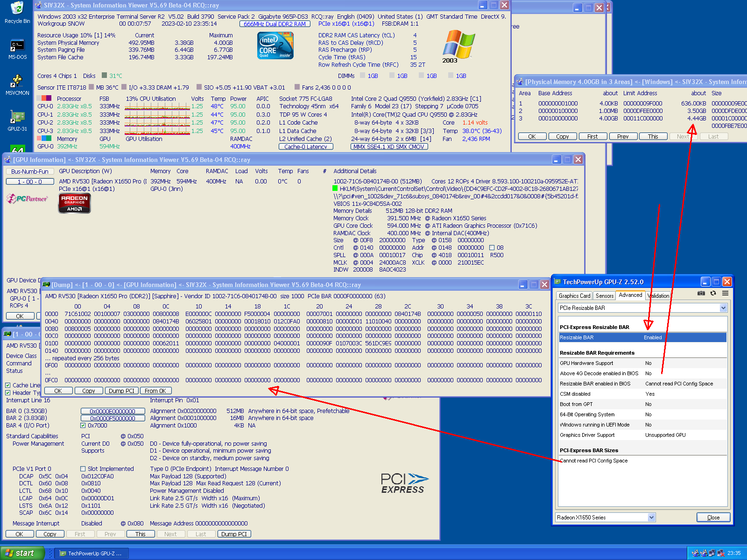Viewport: 747px width, 560px height.
Task: Click the MMX SSE4.1 XD SMX CMOV button
Action: tap(389, 147)
